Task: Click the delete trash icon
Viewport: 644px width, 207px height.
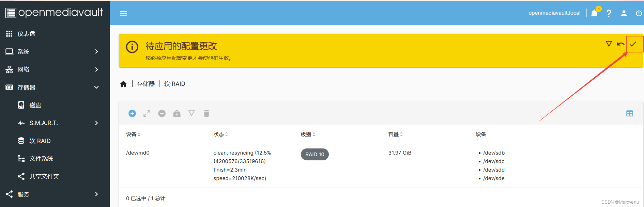Action: [x=206, y=113]
